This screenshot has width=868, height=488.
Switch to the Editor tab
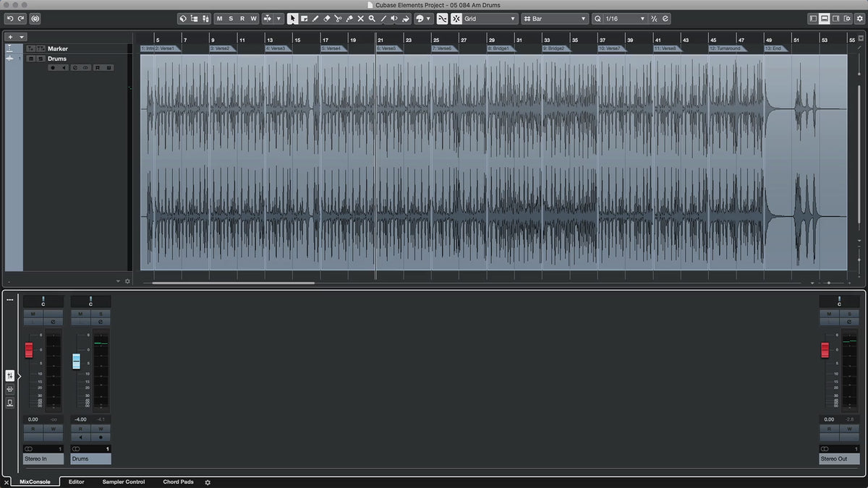[x=76, y=481]
